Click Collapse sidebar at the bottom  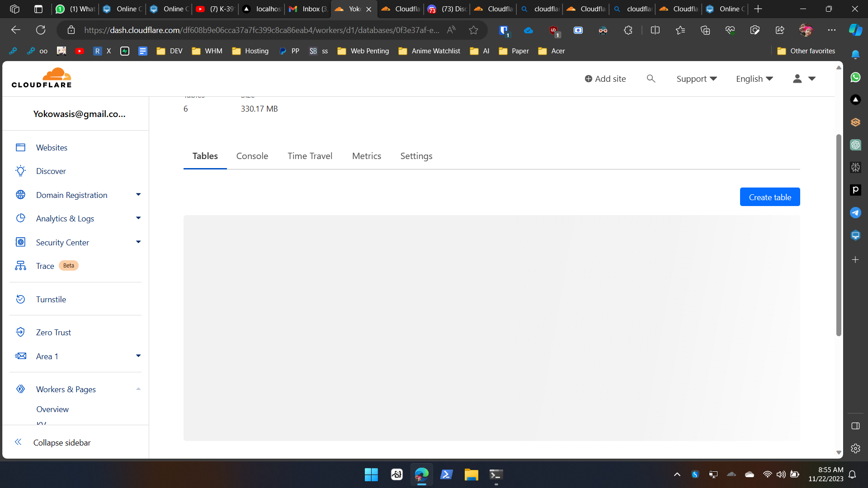pyautogui.click(x=61, y=442)
